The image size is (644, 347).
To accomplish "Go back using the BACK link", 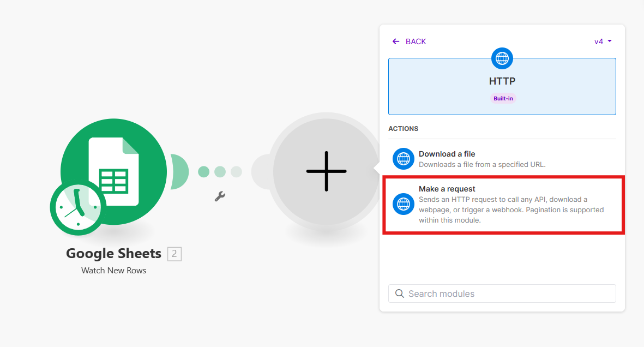I will tap(416, 41).
